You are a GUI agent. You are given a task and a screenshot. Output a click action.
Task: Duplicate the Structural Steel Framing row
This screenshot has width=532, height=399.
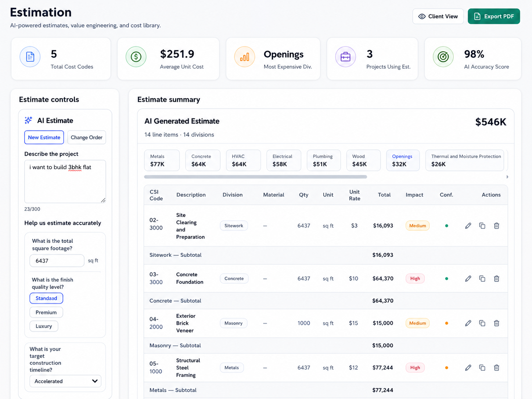482,367
